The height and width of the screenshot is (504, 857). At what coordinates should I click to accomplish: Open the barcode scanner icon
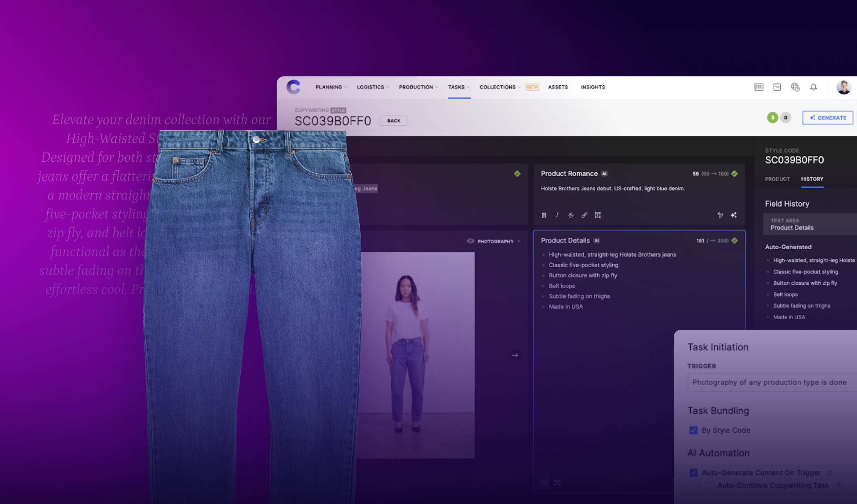[x=759, y=87]
